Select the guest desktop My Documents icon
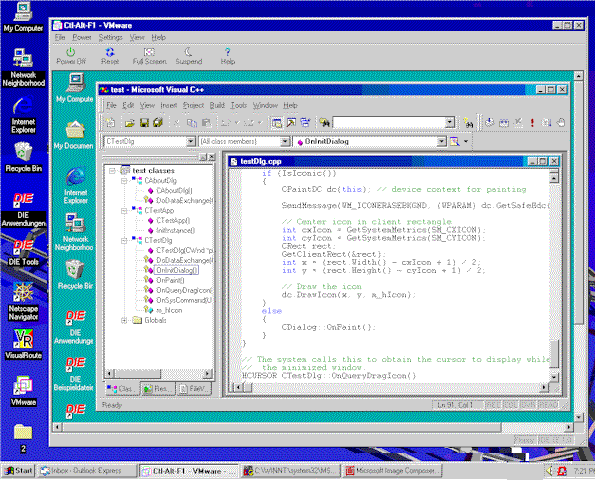The width and height of the screenshot is (595, 480). coord(74,135)
